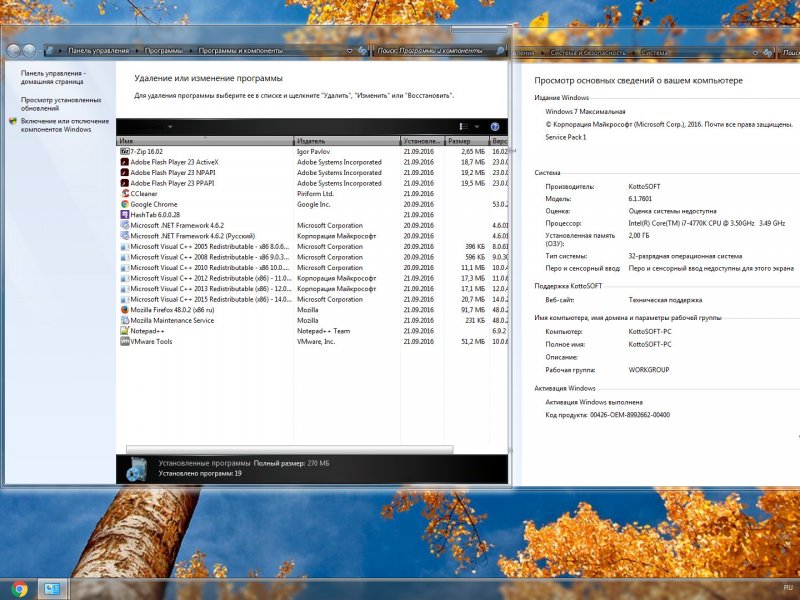Click the RU language indicator in the taskbar
Screen dimensions: 800x600
[788, 588]
